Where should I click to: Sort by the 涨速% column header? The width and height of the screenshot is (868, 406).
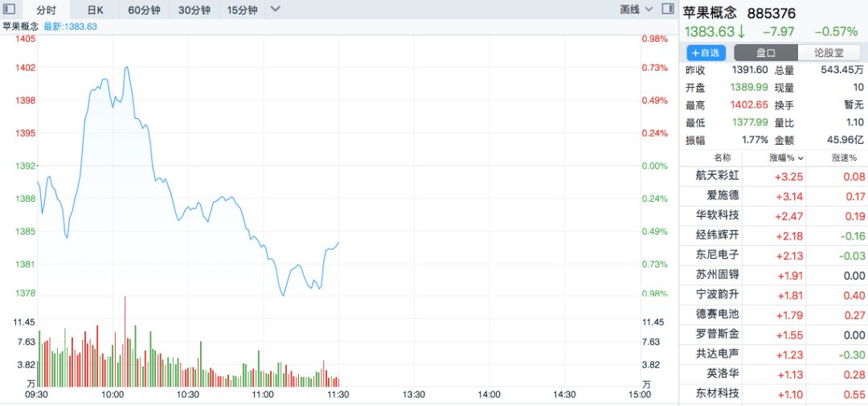point(844,158)
